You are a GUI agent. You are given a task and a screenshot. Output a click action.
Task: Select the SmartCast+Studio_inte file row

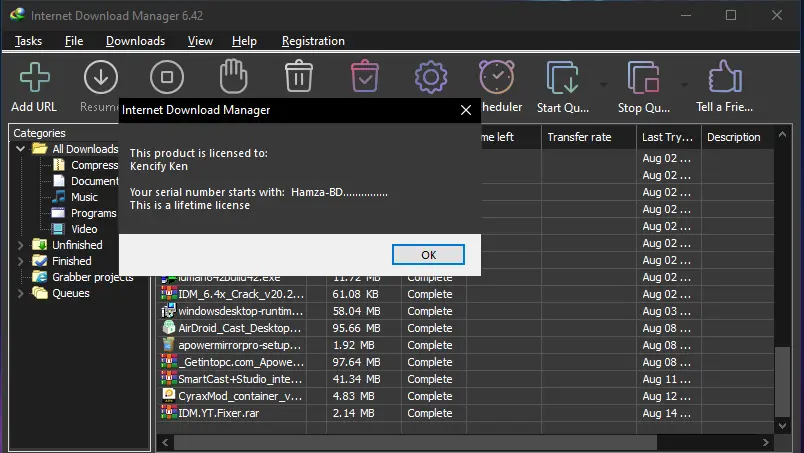[x=467, y=379]
